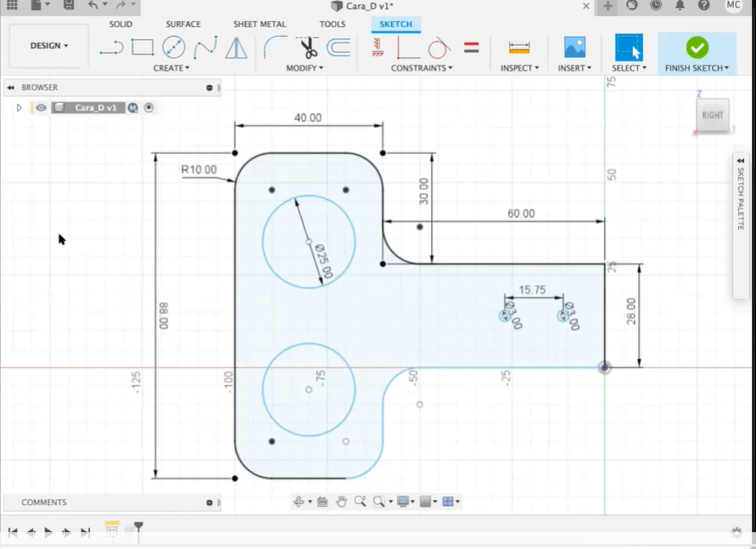Screen dimensions: 756x549
Task: Select the sketch feature in timeline
Action: (112, 531)
